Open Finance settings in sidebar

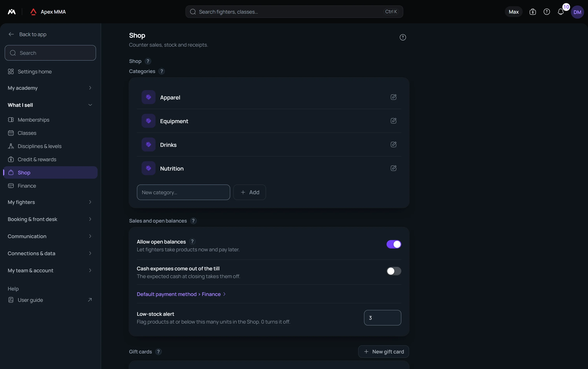pyautogui.click(x=50, y=186)
